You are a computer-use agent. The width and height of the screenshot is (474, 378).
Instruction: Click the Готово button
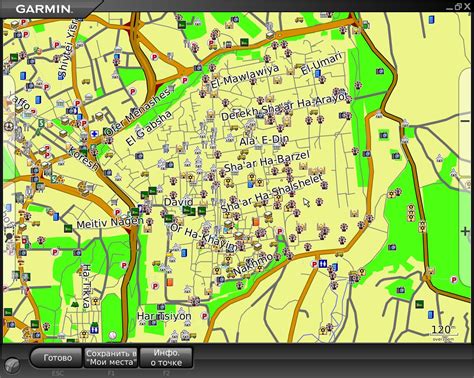(x=56, y=358)
